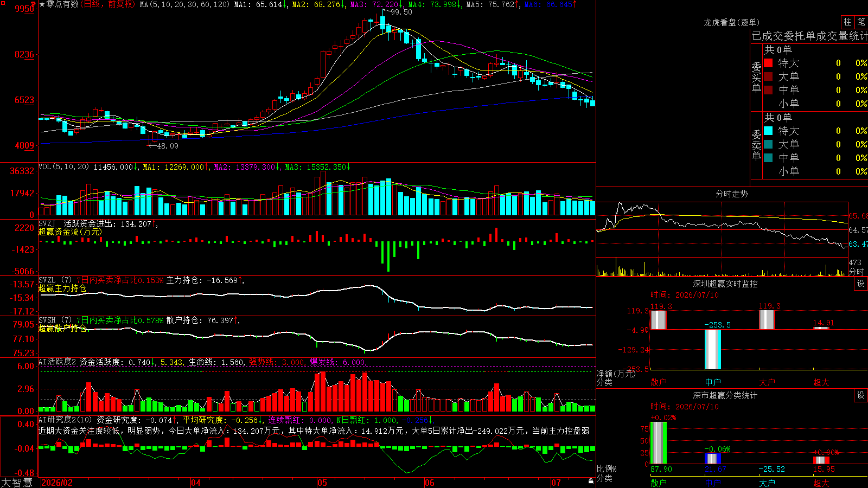Click the 48.09 low price label

tap(167, 146)
